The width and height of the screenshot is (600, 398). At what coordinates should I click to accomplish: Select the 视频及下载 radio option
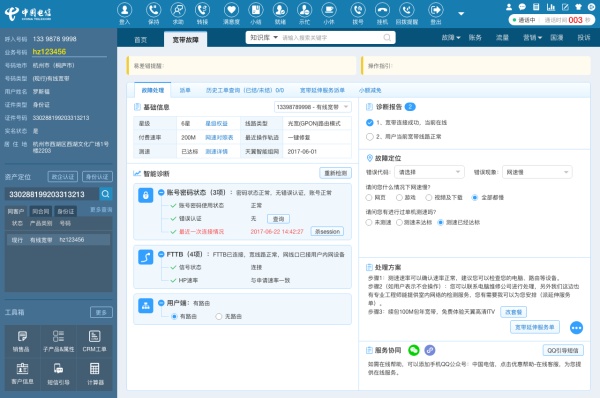tap(429, 197)
